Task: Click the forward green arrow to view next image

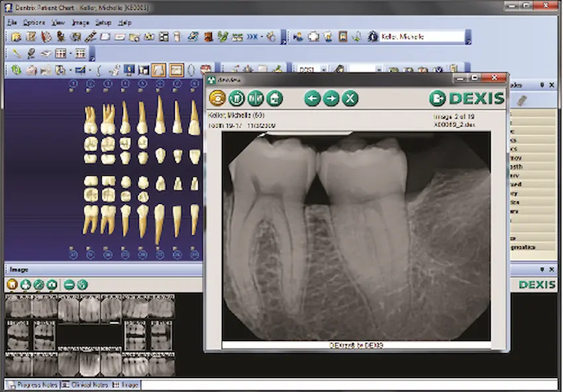Action: tap(331, 99)
